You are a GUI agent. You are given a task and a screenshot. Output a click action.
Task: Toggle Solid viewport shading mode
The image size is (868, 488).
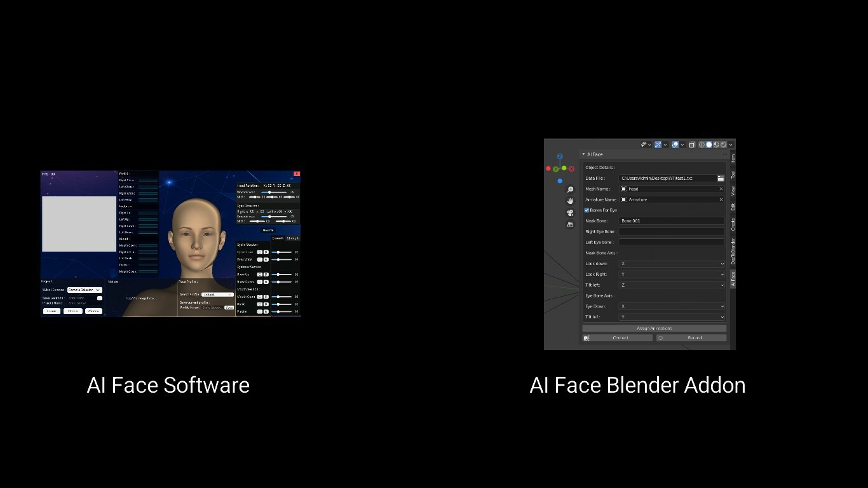pyautogui.click(x=709, y=146)
